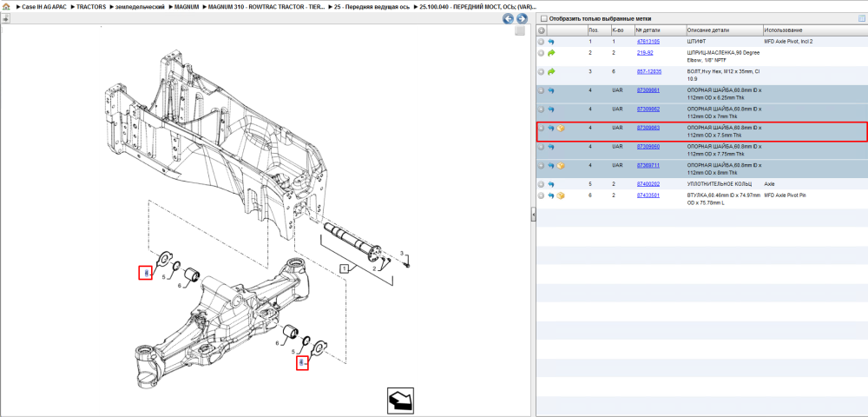This screenshot has width=868, height=417.
Task: Click the 'Использование' column header
Action: pos(814,30)
